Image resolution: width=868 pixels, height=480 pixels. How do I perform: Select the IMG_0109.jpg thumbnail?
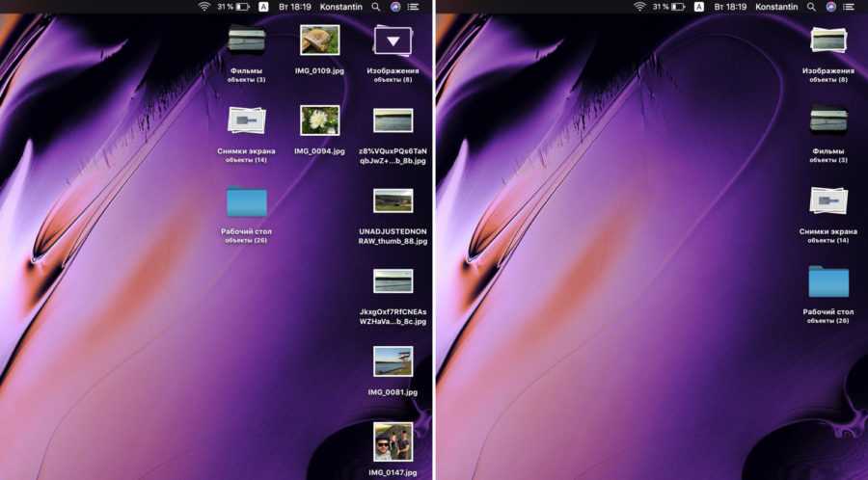coord(319,40)
